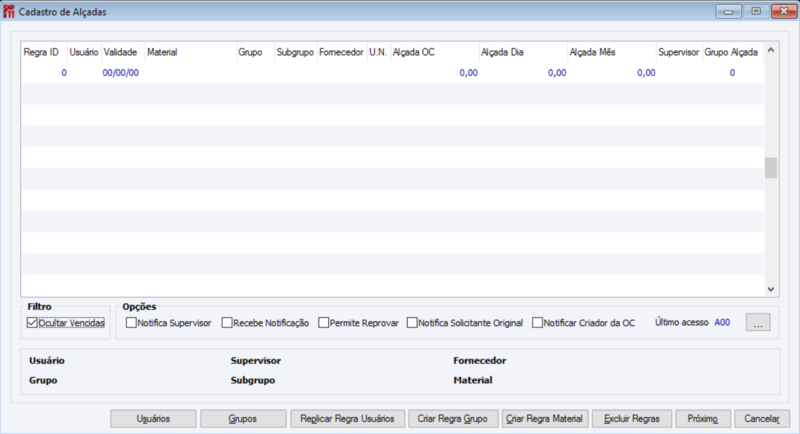Click the Grupo Alçada 0 value
The height and width of the screenshot is (434, 800).
732,73
